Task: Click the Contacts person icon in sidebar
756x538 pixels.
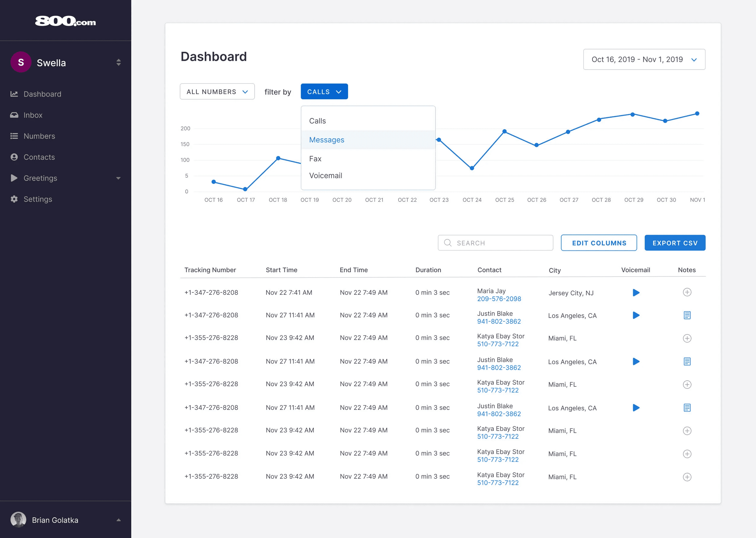Action: 14,157
